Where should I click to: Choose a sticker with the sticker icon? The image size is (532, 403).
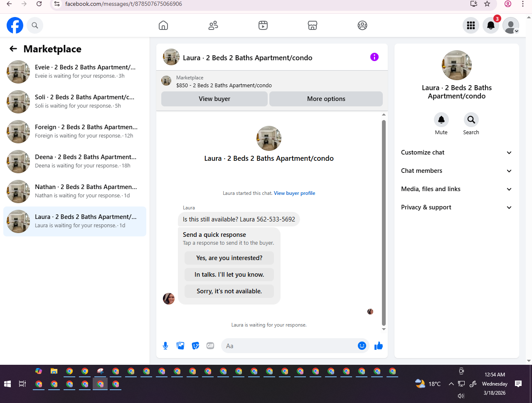point(195,346)
